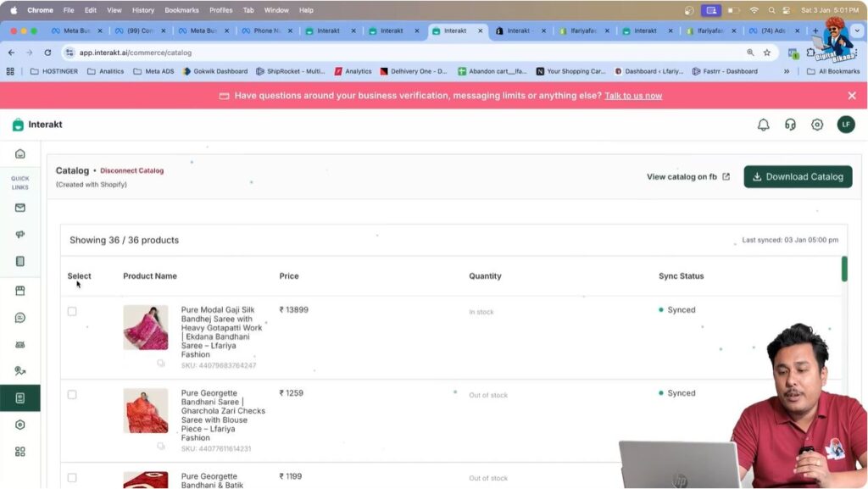Bookmark page with the star icon
The image size is (868, 489).
pos(766,53)
